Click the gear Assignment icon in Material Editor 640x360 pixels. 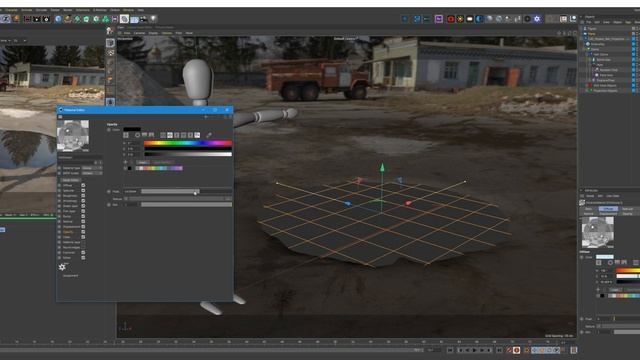click(62, 267)
